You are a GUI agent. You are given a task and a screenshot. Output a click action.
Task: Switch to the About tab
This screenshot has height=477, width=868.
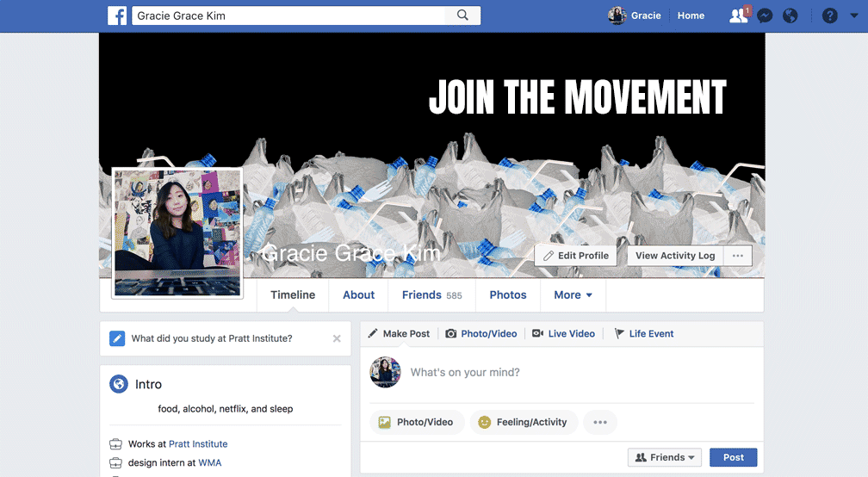pyautogui.click(x=359, y=295)
